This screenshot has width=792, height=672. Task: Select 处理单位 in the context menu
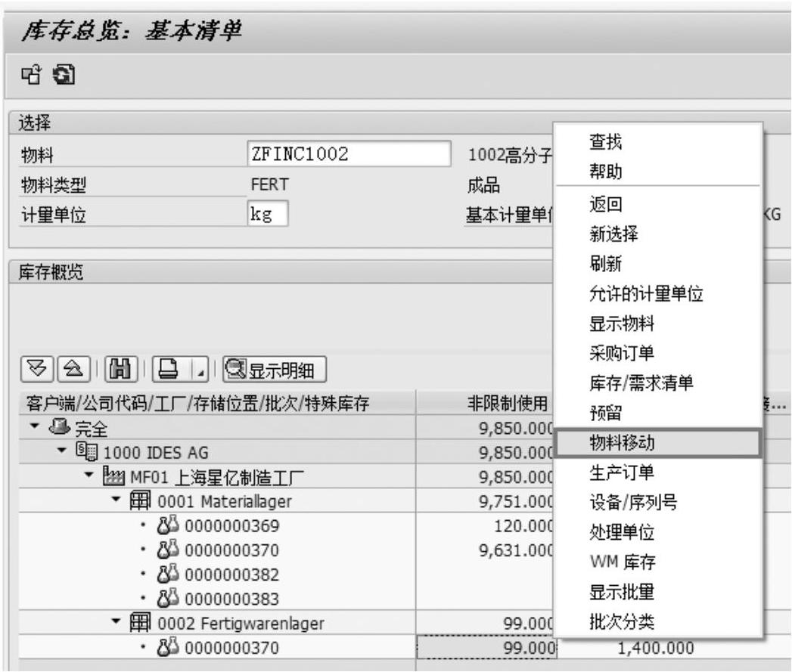pyautogui.click(x=622, y=532)
